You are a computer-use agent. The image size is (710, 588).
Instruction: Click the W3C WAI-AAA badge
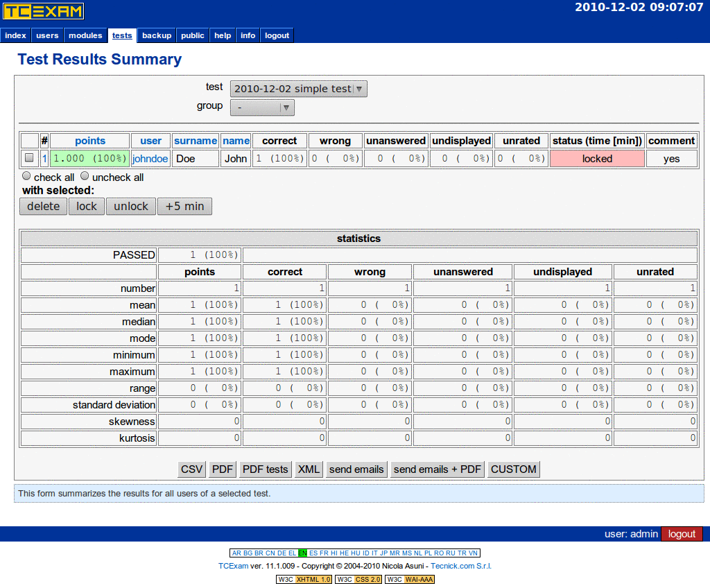tap(410, 579)
